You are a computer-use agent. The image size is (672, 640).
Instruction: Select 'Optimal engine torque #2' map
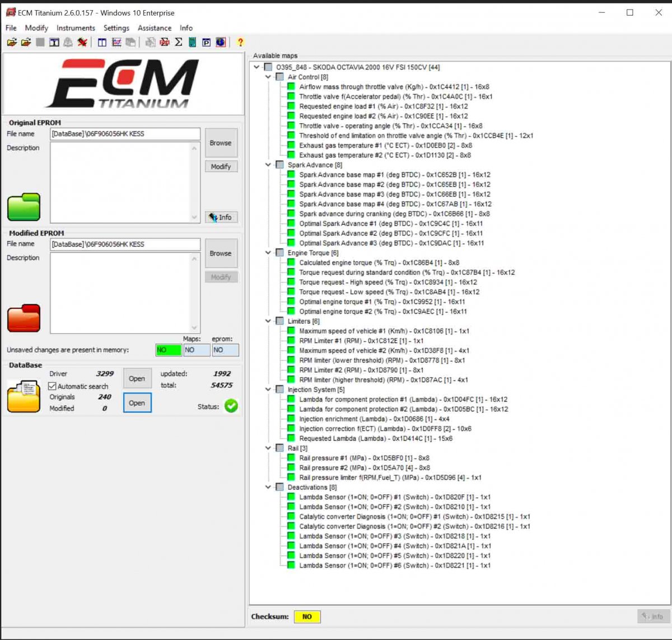pos(383,311)
